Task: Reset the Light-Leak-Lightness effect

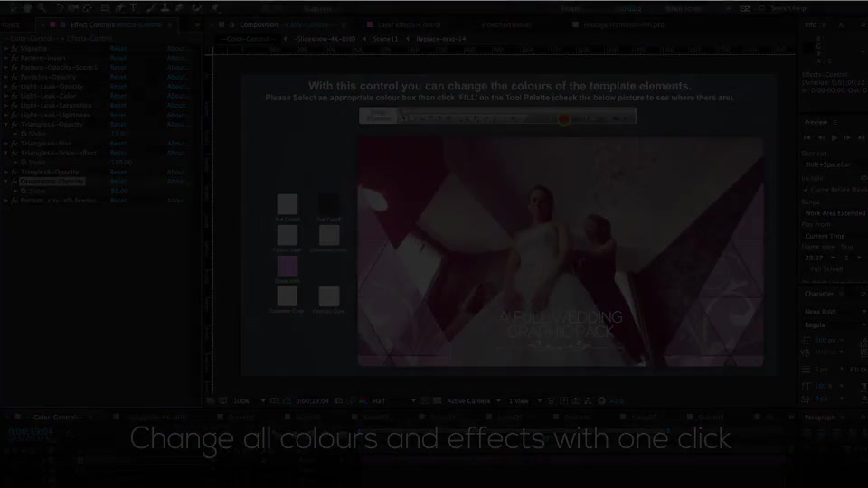Action: coord(118,115)
